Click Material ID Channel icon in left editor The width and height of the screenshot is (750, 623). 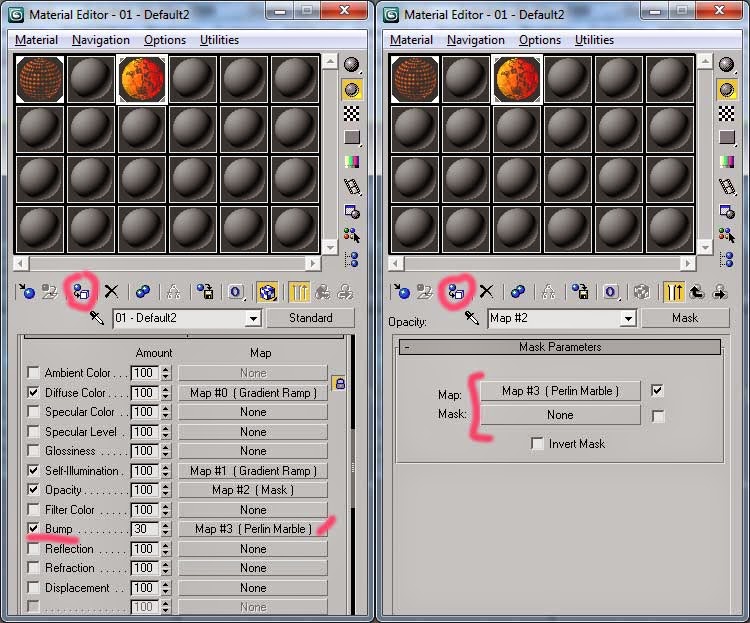tap(236, 291)
